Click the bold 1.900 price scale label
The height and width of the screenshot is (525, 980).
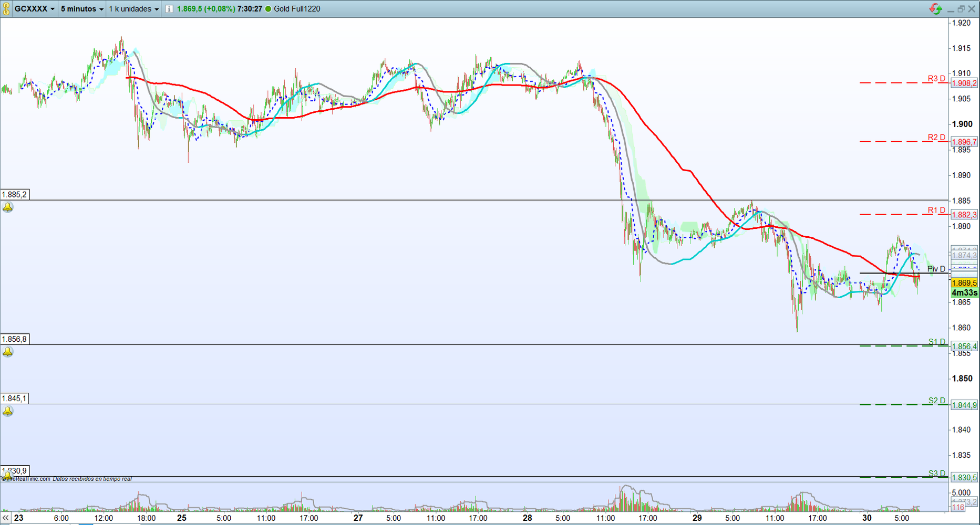pyautogui.click(x=963, y=124)
